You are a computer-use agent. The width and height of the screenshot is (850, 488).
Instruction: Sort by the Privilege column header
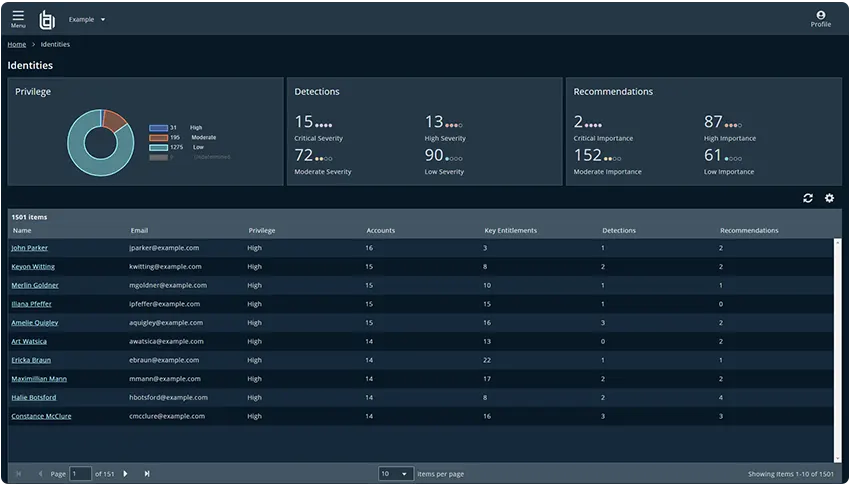[262, 230]
